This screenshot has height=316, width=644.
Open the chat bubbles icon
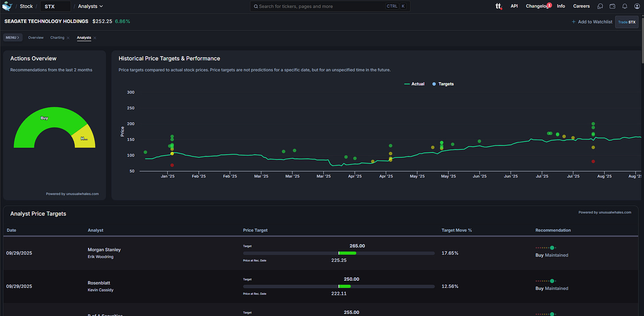[600, 6]
